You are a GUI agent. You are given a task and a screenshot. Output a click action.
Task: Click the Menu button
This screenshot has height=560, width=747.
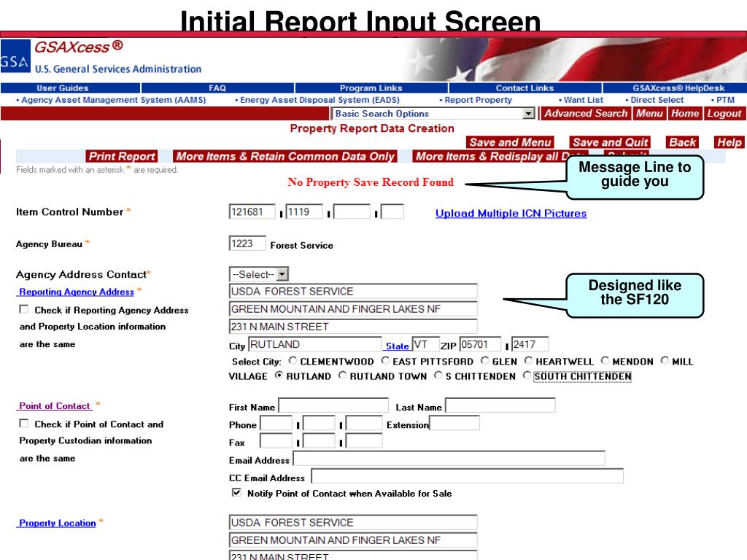pyautogui.click(x=649, y=113)
